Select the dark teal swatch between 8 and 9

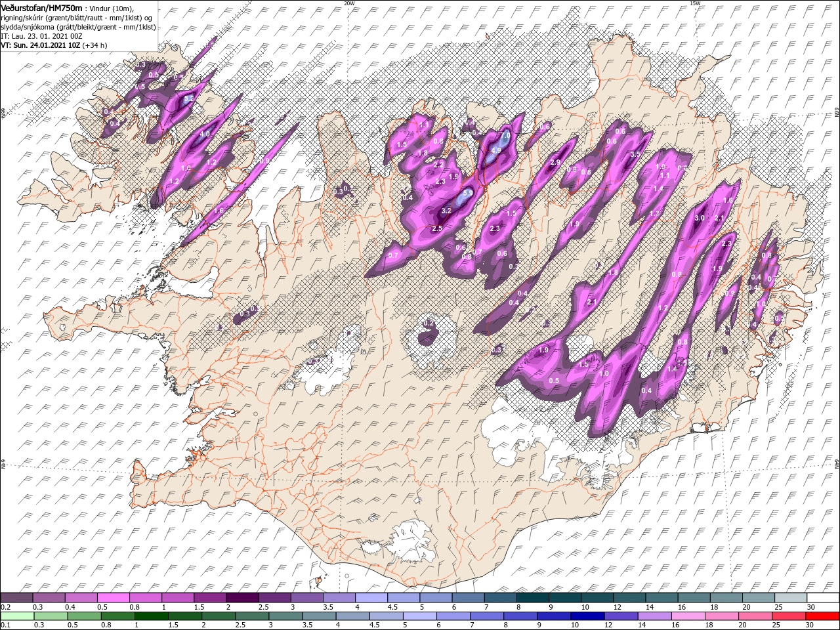532,598
